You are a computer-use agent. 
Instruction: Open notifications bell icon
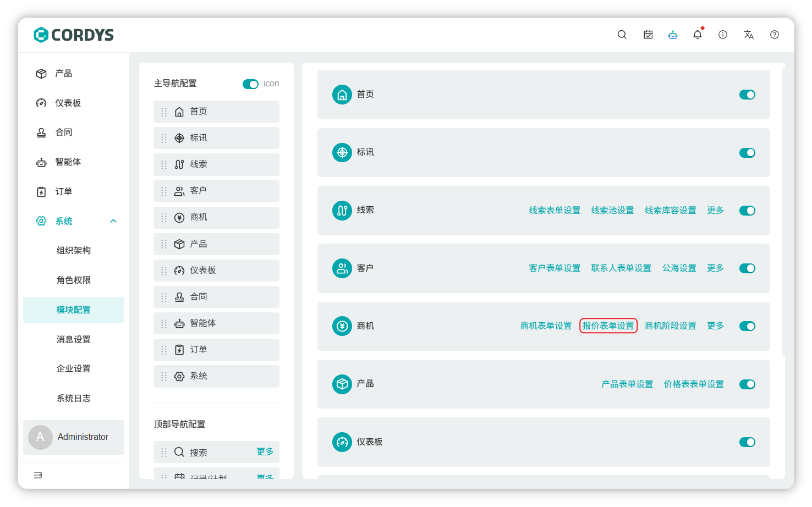coord(698,35)
